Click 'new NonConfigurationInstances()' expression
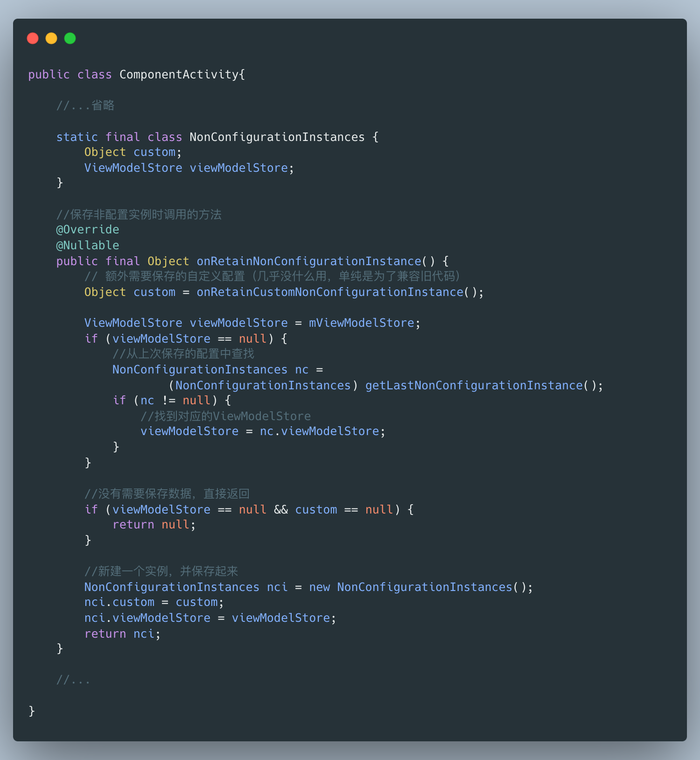The width and height of the screenshot is (700, 760). pos(418,587)
